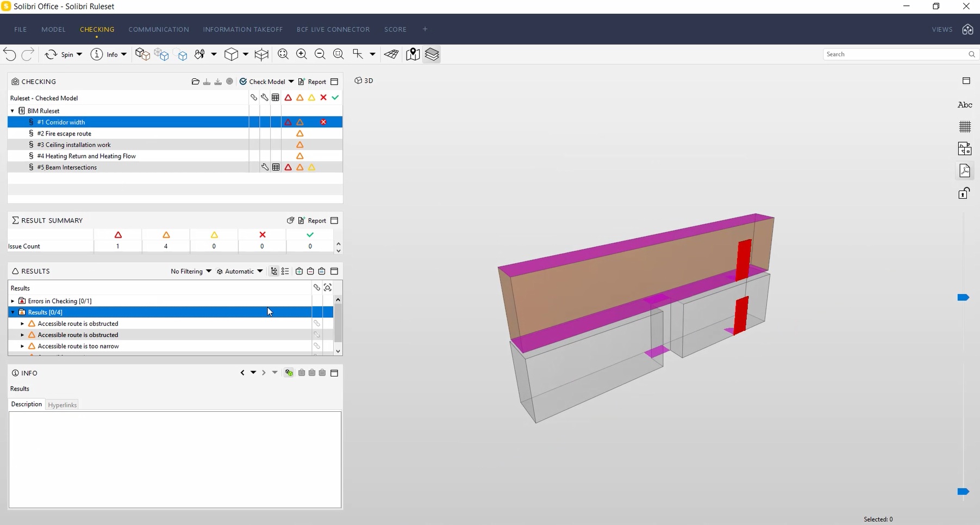Click the classification icon on right sidebar

[965, 149]
